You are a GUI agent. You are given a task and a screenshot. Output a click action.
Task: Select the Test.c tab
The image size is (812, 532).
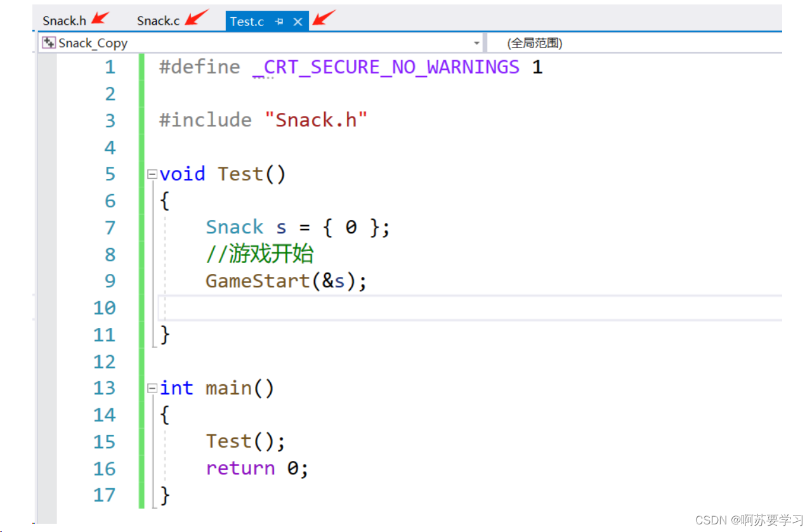[x=247, y=21]
